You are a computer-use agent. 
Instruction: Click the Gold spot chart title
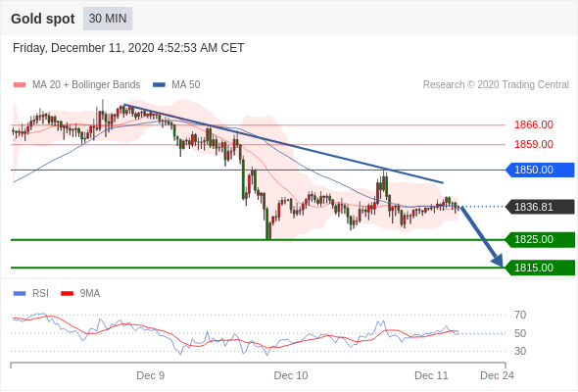pos(43,19)
